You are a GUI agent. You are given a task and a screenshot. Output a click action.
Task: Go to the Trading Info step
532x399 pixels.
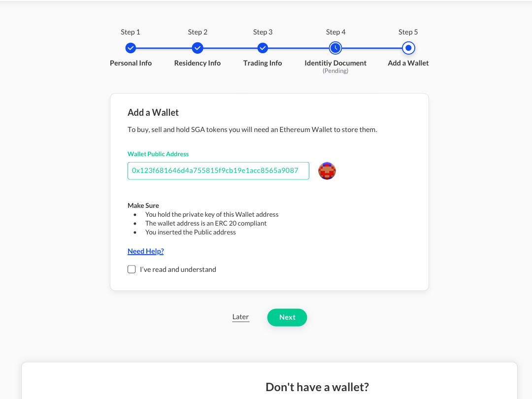tap(263, 63)
